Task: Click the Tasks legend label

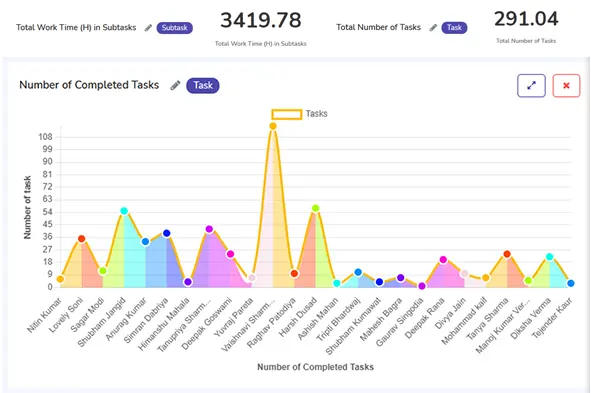Action: pyautogui.click(x=316, y=114)
